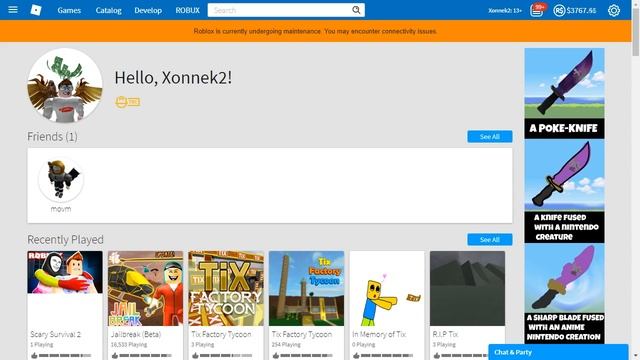Screen dimensions: 640x360
Task: Open friend movm's avatar
Action: click(61, 179)
